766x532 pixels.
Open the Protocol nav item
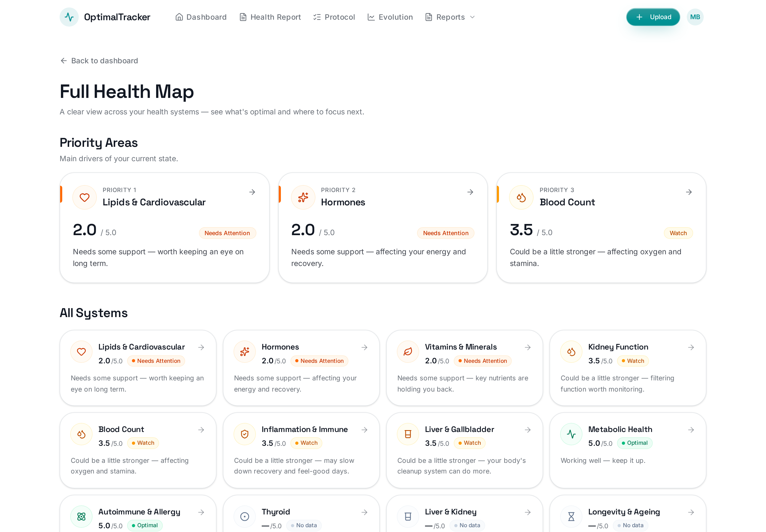coord(334,17)
